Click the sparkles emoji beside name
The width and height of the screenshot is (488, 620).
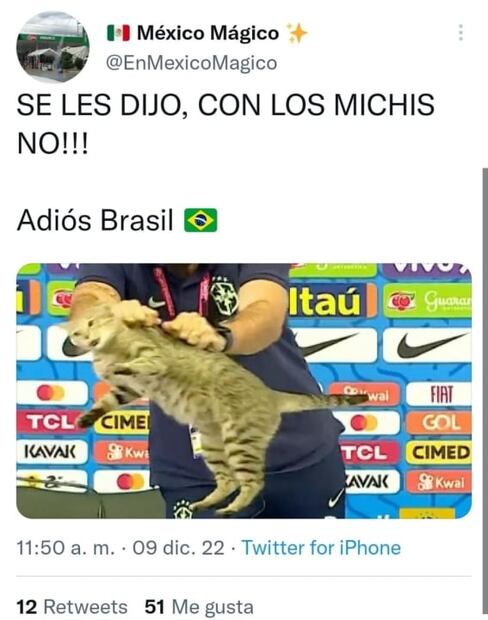tap(297, 33)
